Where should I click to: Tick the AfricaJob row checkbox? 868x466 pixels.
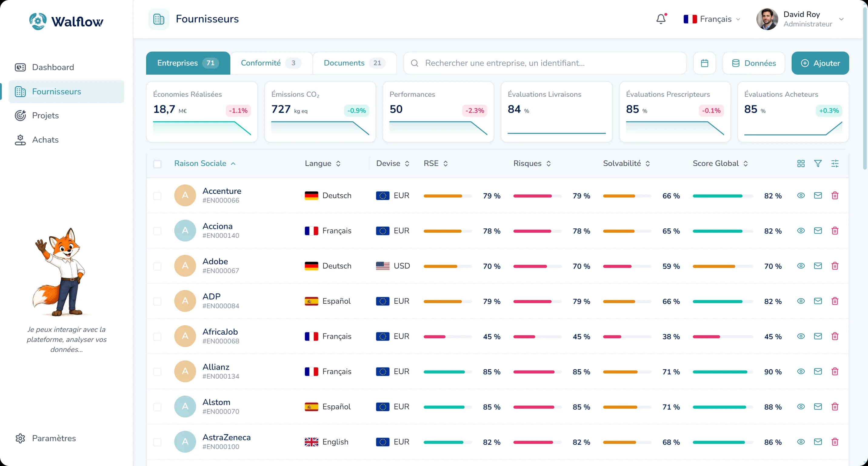point(157,336)
